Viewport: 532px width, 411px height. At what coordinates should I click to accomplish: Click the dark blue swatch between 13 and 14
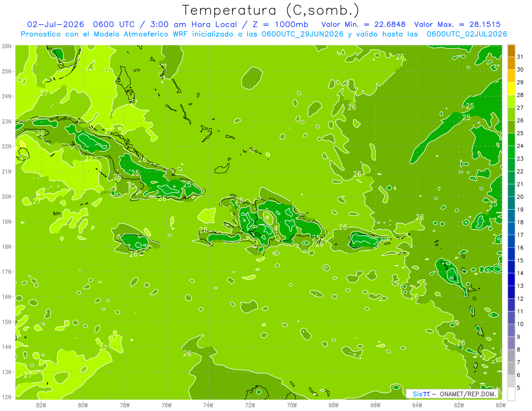click(x=511, y=280)
